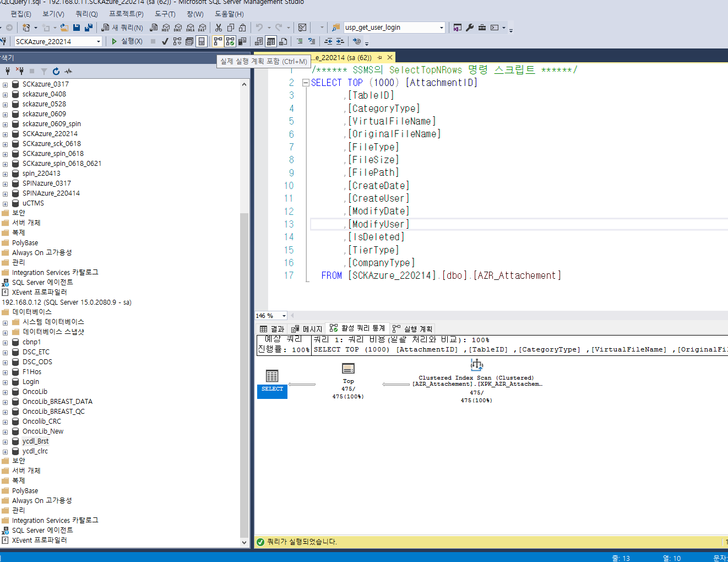This screenshot has width=728, height=562.
Task: Select the OncoLib_BREAST_QC database
Action: pyautogui.click(x=53, y=412)
